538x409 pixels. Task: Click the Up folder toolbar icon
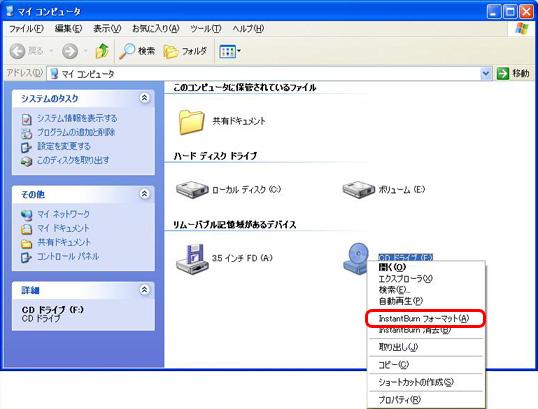click(x=102, y=51)
